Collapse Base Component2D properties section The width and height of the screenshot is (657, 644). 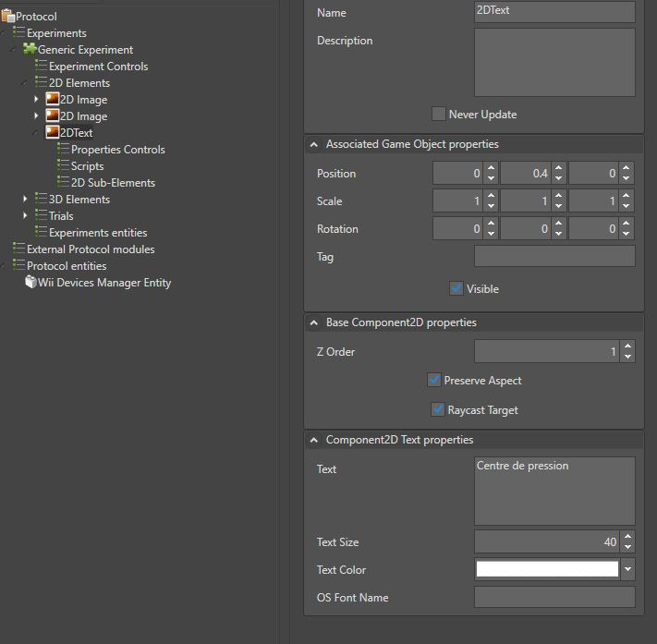click(x=313, y=322)
